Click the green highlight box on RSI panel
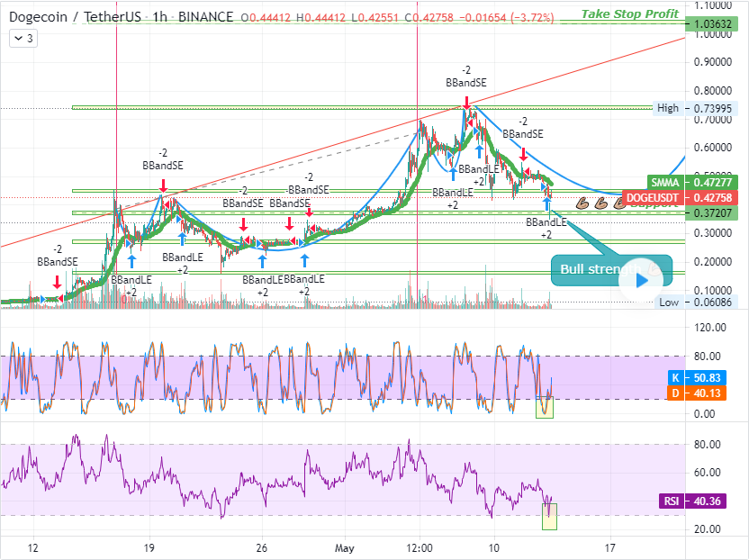The height and width of the screenshot is (560, 749). (x=549, y=516)
